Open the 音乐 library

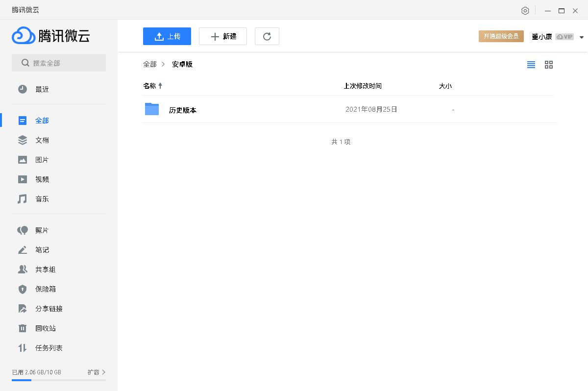(x=42, y=198)
